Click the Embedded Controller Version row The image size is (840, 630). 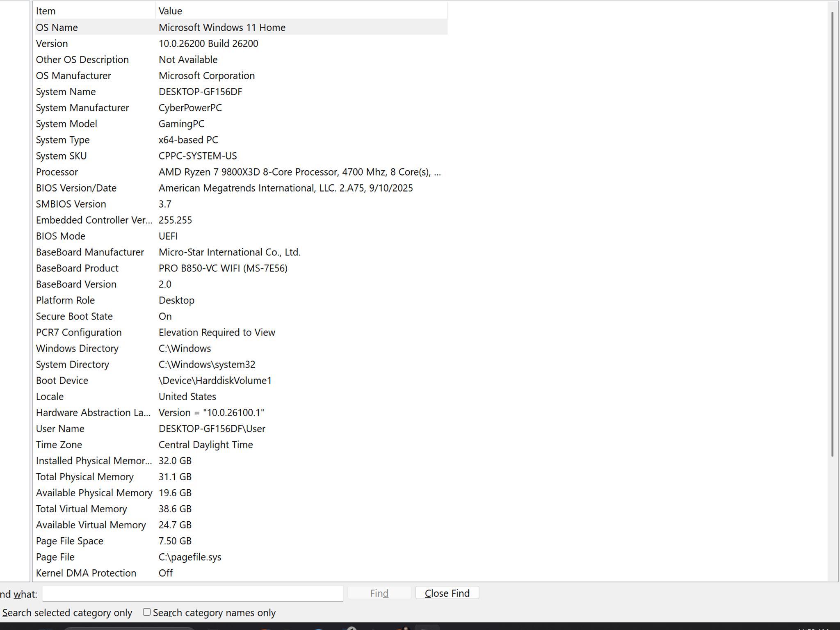(241, 220)
